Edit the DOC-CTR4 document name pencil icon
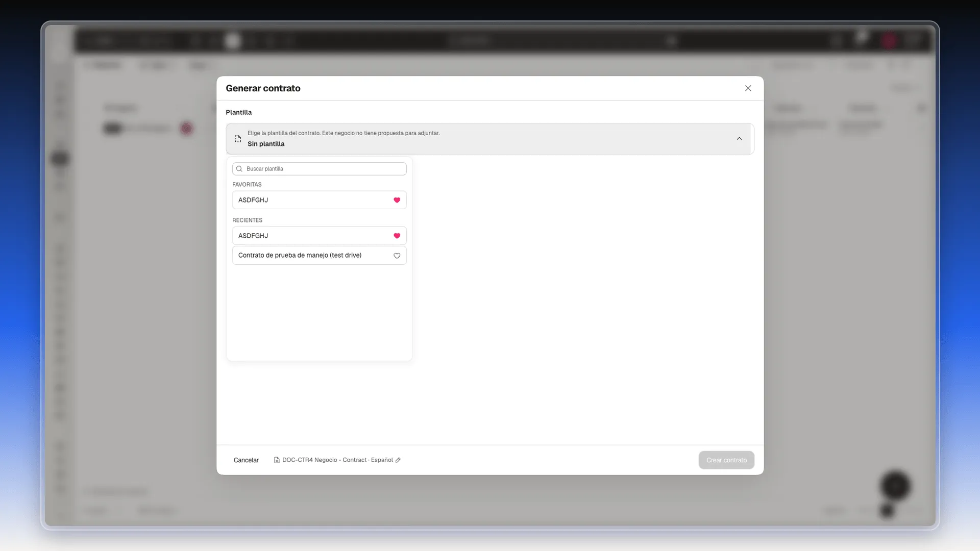 pyautogui.click(x=398, y=460)
